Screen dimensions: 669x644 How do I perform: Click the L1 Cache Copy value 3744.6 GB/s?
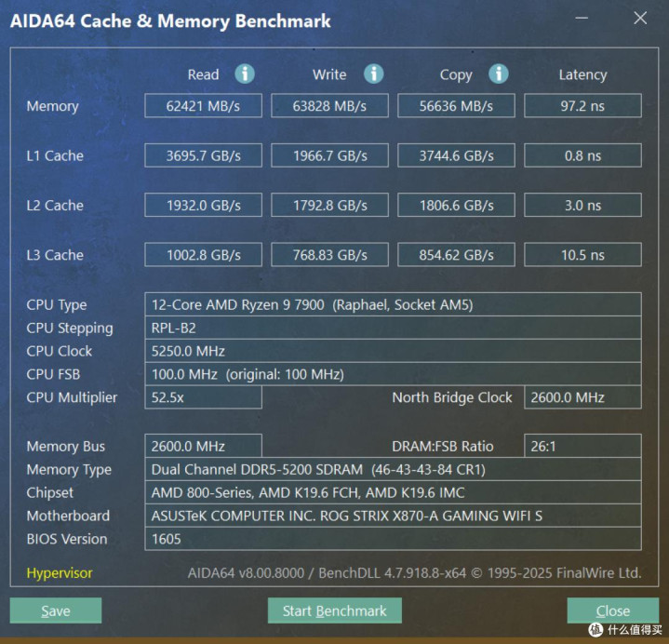456,155
